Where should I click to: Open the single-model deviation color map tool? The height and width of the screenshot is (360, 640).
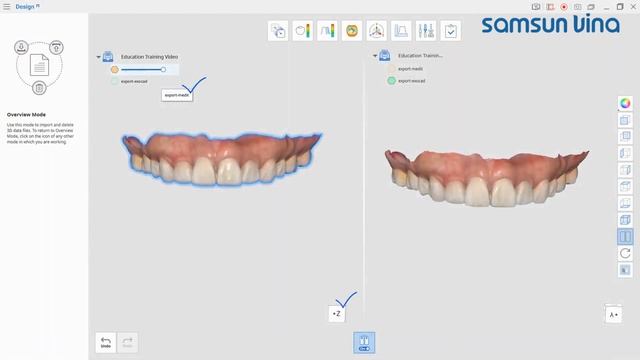point(302,31)
